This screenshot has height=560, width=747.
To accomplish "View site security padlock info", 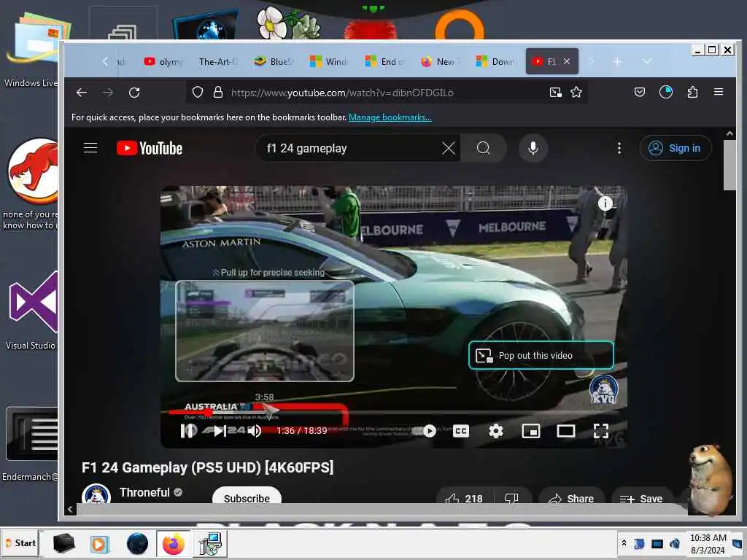I will (x=217, y=93).
